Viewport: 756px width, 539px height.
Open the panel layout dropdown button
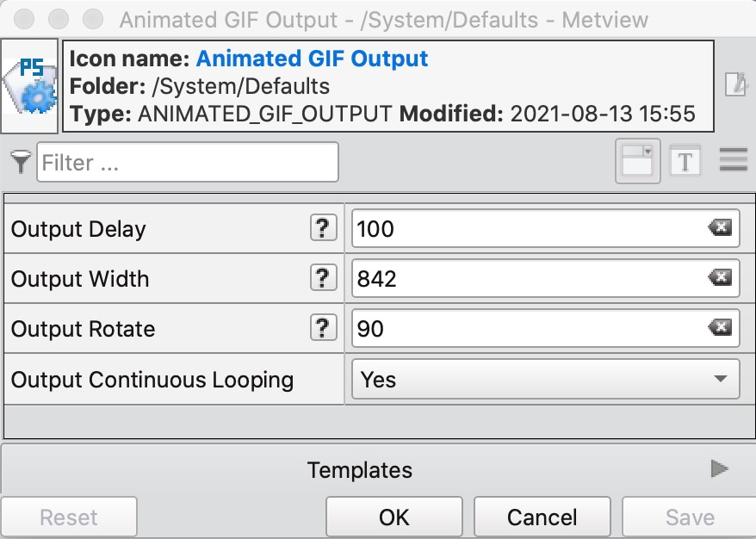tap(638, 161)
